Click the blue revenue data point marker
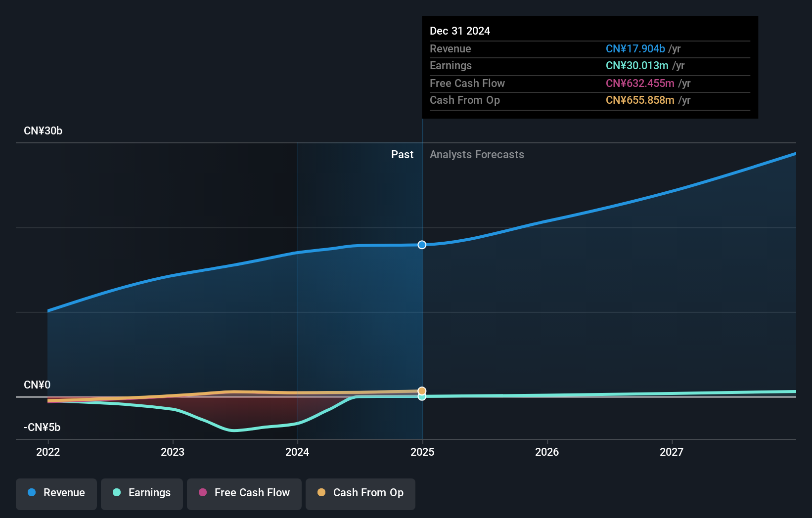Screen dimensions: 812x518 [x=422, y=245]
